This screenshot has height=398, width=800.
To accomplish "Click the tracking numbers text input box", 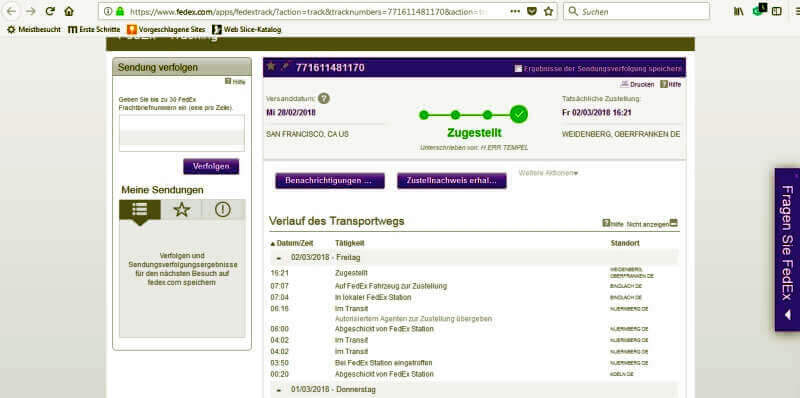I will [182, 133].
